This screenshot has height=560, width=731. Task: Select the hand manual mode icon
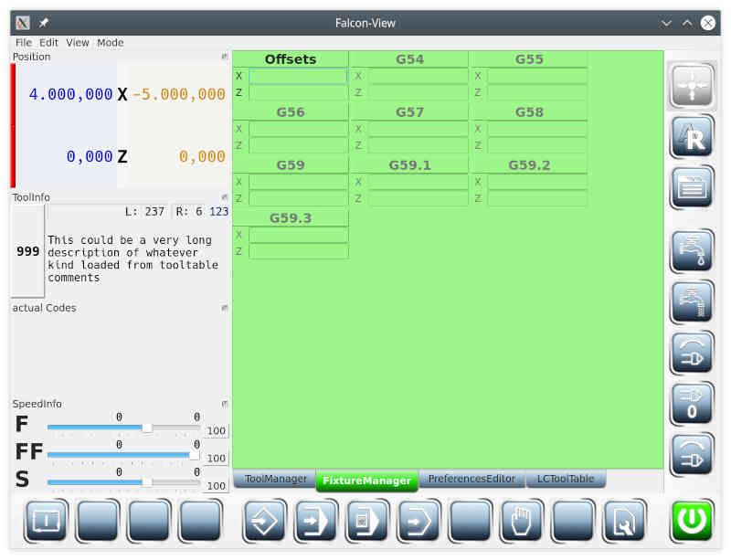point(521,521)
